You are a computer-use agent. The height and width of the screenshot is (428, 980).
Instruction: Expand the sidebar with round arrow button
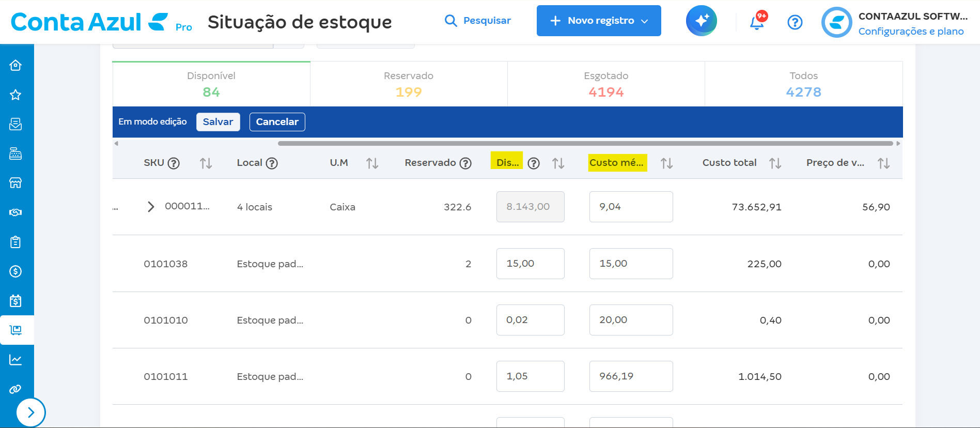click(x=31, y=412)
